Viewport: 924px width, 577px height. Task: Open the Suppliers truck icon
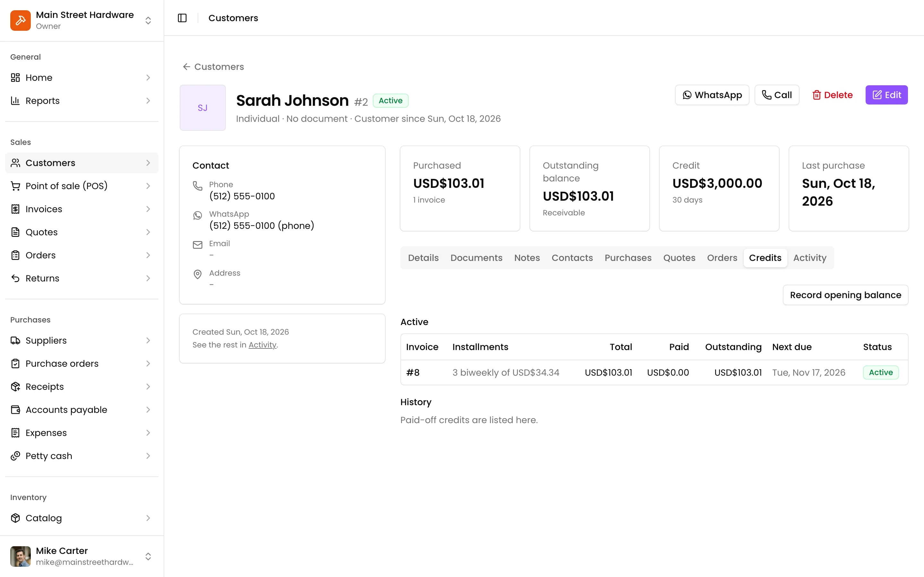tap(15, 340)
